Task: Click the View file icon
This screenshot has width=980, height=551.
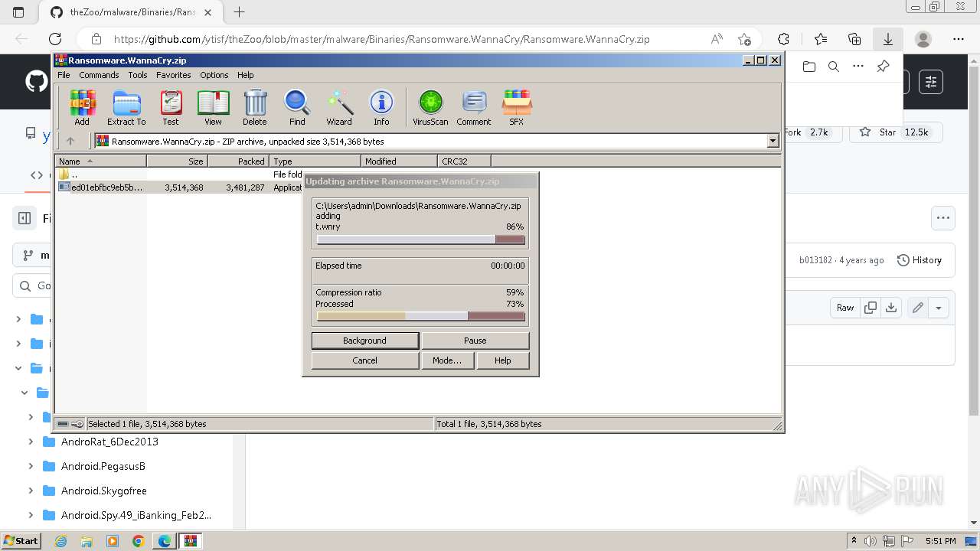Action: pos(213,107)
